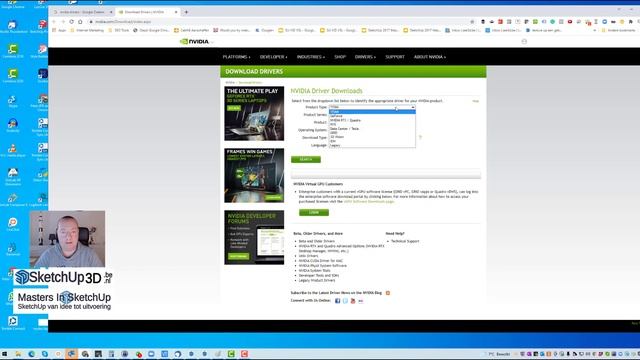Click the Twitter social icon
This screenshot has height=360, width=640.
(x=345, y=301)
